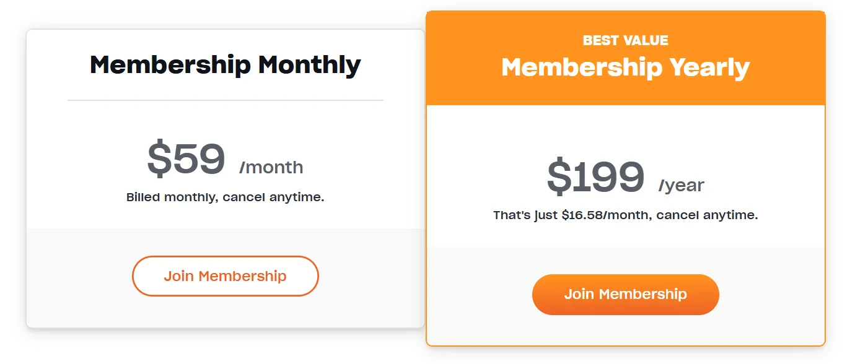Click the dollar sign in the $59 price
868x364 pixels.
coord(159,160)
